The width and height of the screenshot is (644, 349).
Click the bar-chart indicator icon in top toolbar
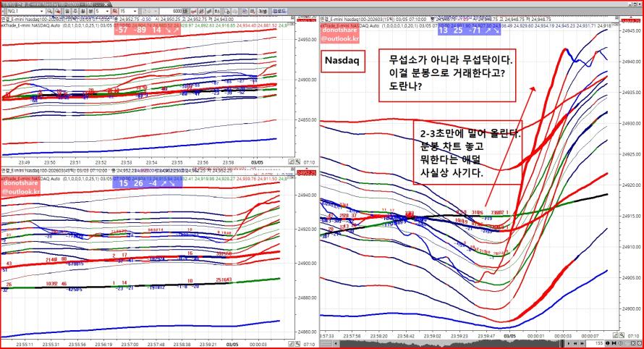[209, 11]
